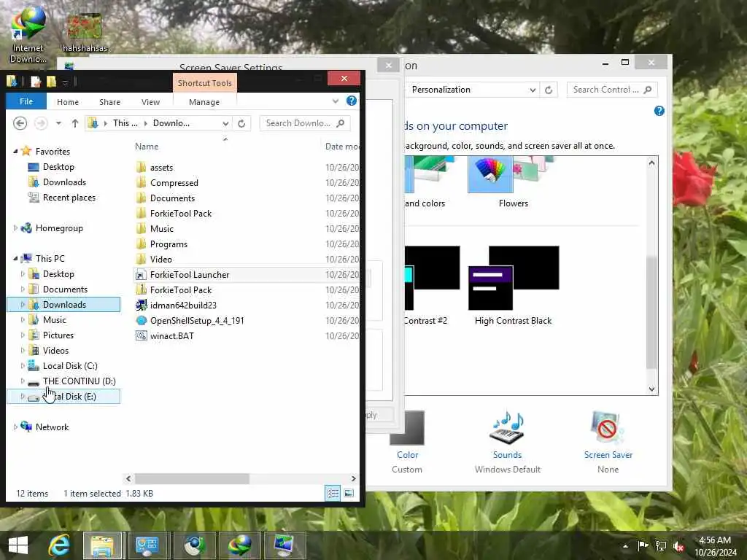
Task: Click the Personalization window help icon
Action: pyautogui.click(x=659, y=111)
